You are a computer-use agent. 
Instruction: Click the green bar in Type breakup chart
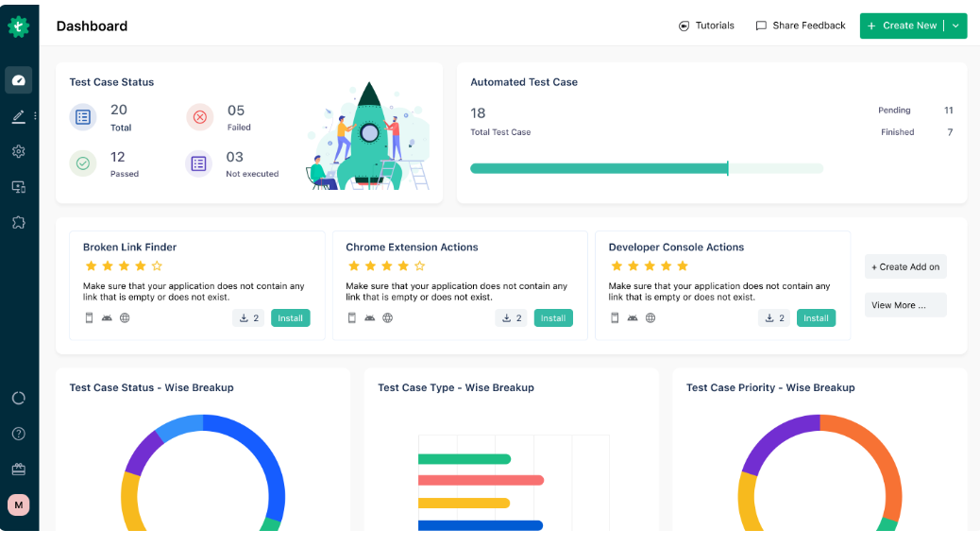465,459
